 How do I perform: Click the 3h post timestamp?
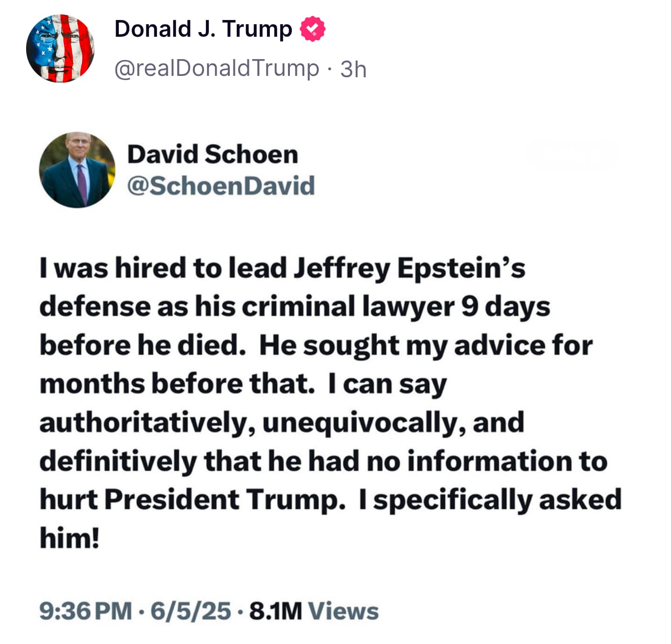coord(353,69)
